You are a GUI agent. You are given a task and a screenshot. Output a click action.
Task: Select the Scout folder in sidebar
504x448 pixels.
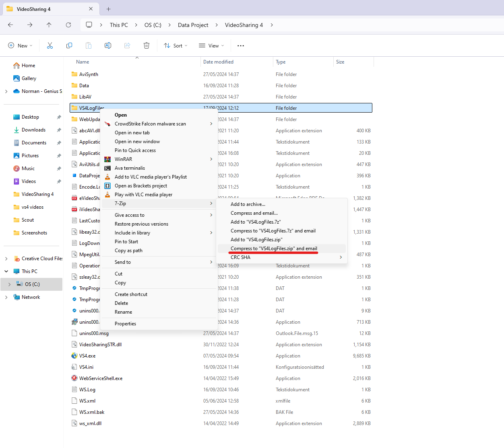(28, 220)
